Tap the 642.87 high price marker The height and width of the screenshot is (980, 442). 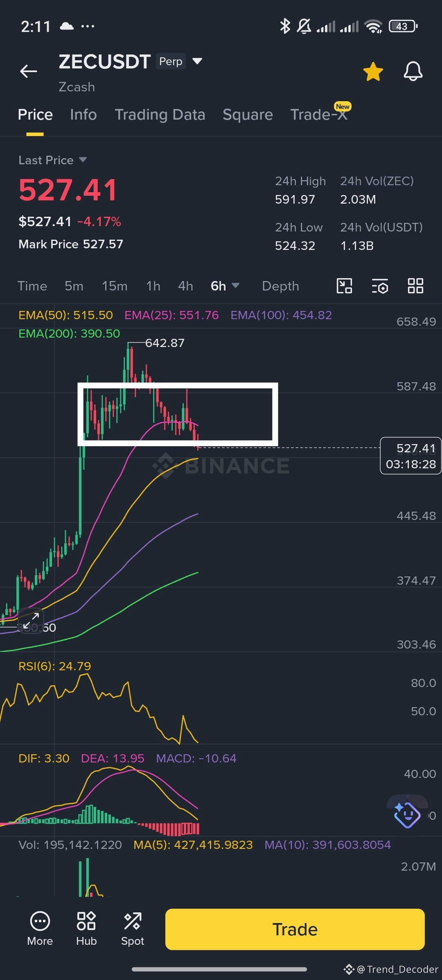[165, 343]
